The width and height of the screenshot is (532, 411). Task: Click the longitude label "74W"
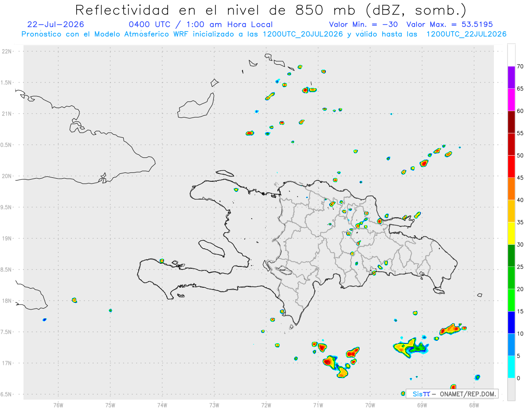[x=162, y=404]
